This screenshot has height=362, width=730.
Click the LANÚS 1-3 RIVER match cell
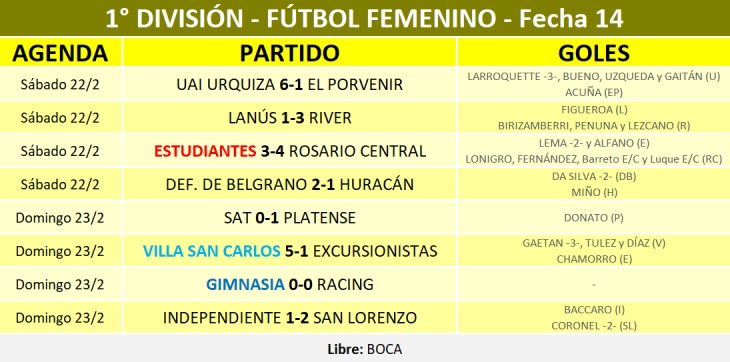[290, 118]
